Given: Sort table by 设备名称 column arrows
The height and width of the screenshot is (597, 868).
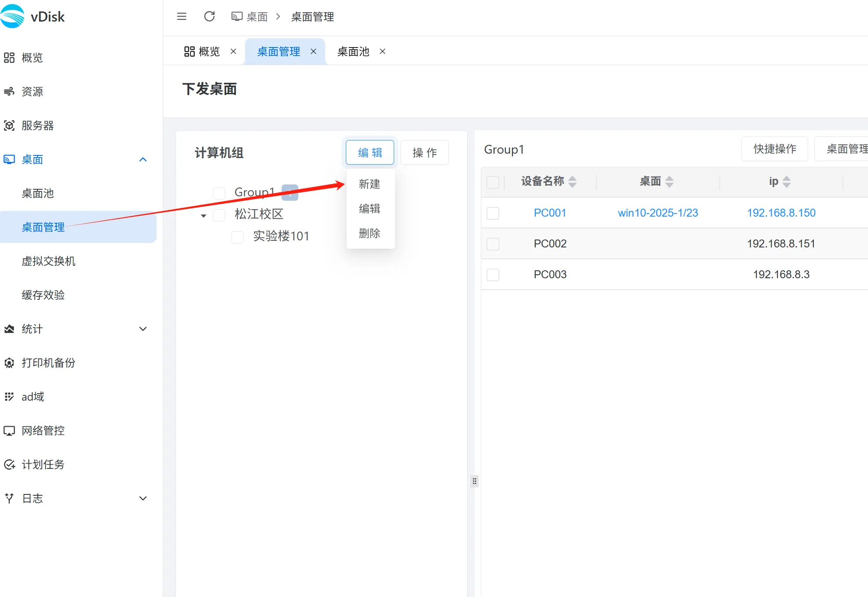Looking at the screenshot, I should (572, 181).
